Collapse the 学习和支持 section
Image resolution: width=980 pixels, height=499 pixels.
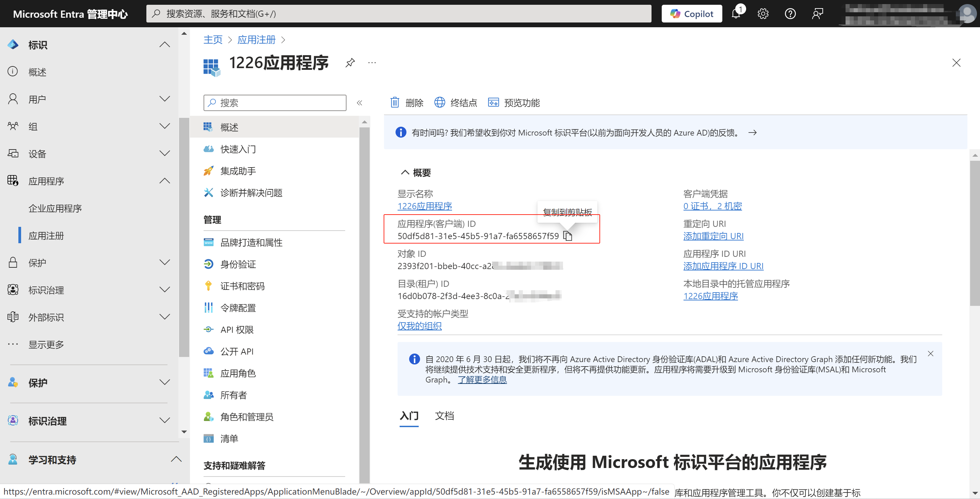point(176,459)
